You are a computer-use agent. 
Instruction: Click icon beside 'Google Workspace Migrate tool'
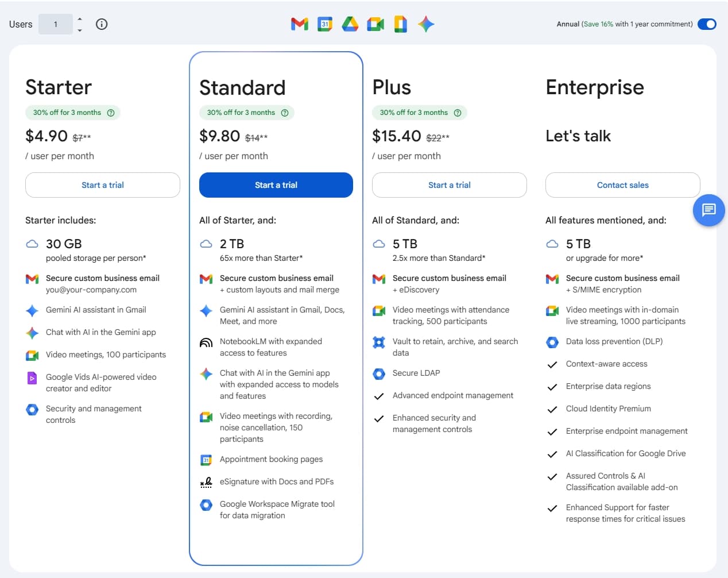click(206, 504)
